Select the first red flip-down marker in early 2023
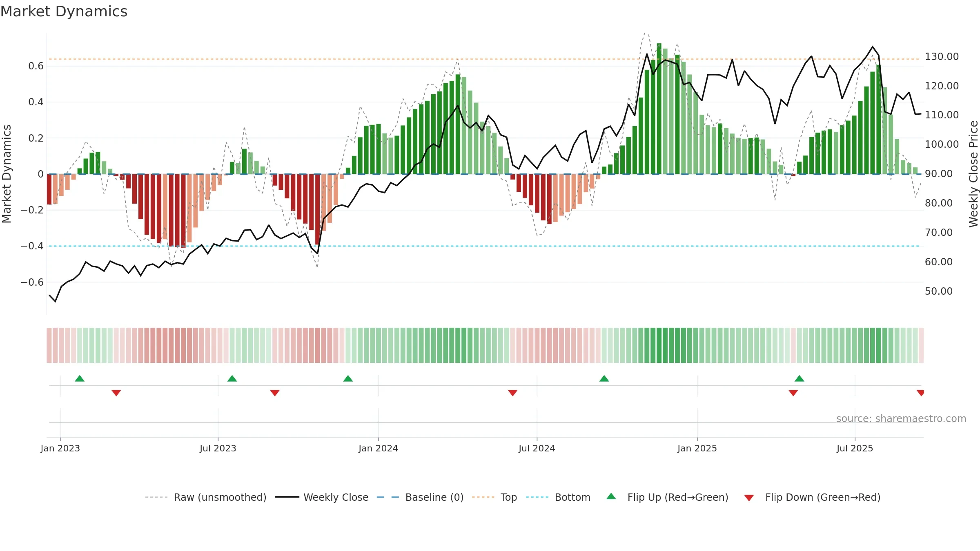Image resolution: width=980 pixels, height=551 pixels. click(x=116, y=393)
